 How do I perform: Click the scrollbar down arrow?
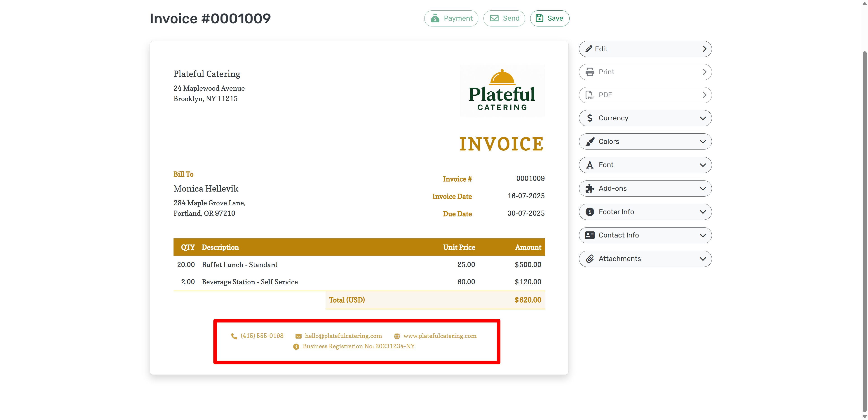(x=864, y=417)
